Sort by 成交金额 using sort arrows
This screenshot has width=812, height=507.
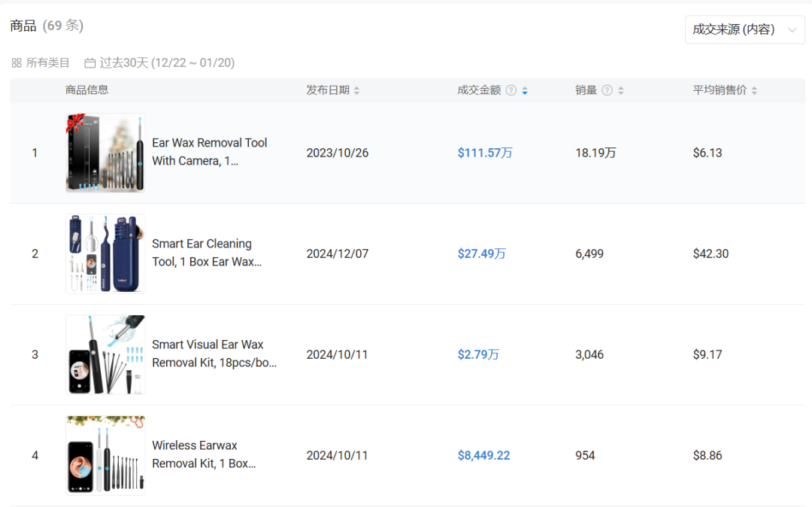[x=525, y=90]
